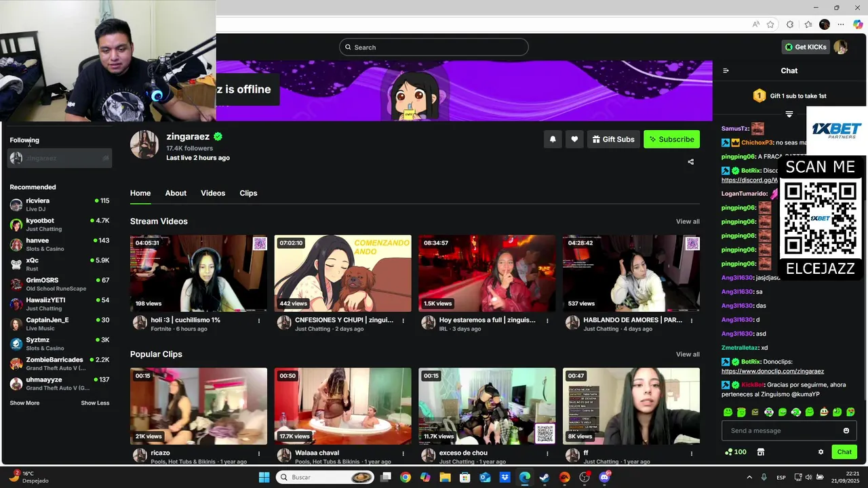Open Edge Settings and more menu
This screenshot has width=868, height=488.
841,24
